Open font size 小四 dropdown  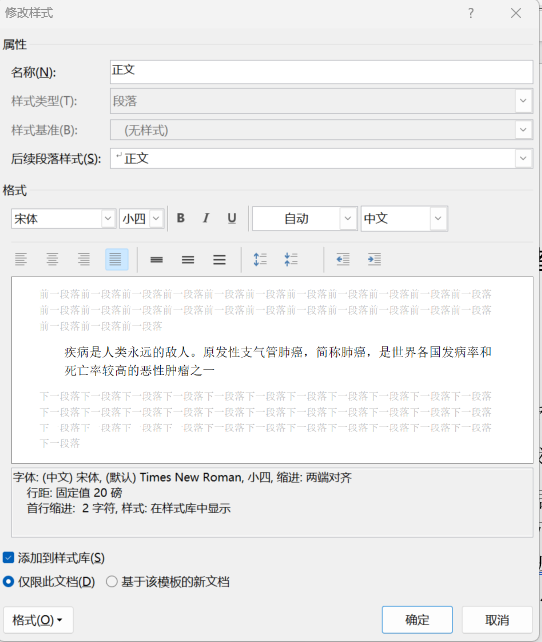(x=156, y=218)
